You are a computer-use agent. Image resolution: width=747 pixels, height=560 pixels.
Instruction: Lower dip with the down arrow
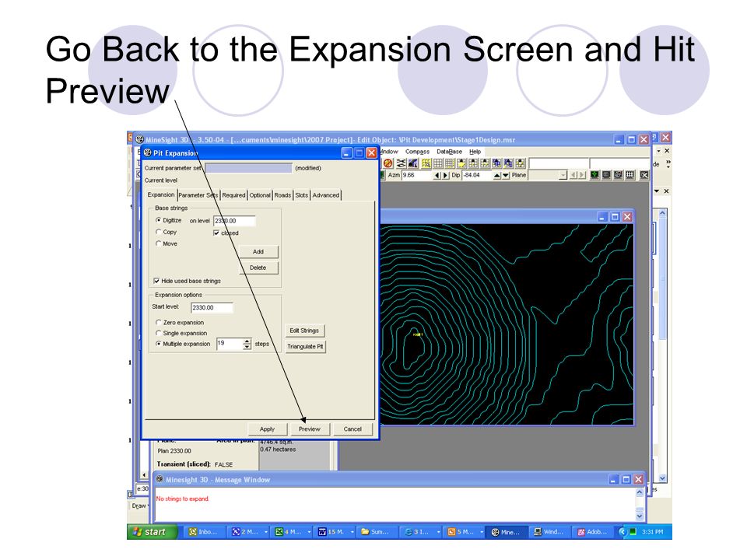pos(506,175)
